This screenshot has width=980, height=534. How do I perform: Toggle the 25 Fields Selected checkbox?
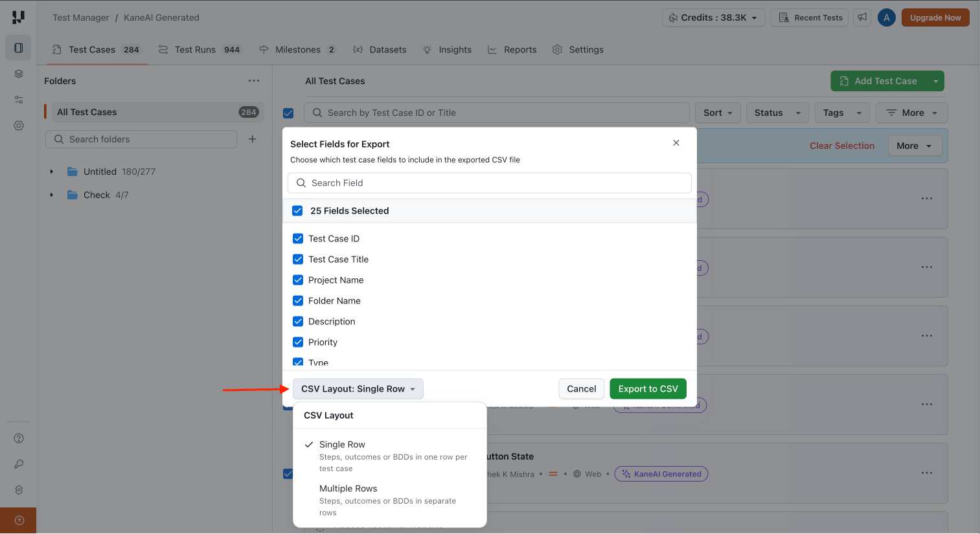point(297,211)
